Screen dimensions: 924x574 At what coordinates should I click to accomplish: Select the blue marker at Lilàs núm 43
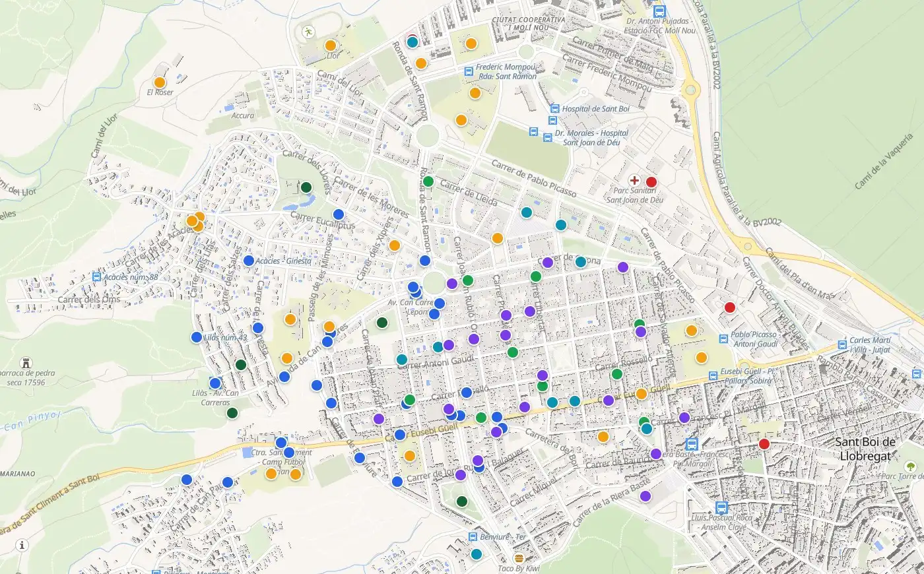click(196, 337)
